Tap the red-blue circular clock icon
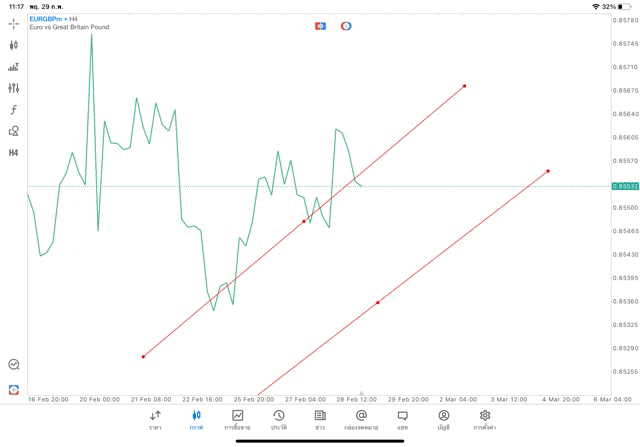The image size is (640, 447). [x=346, y=25]
